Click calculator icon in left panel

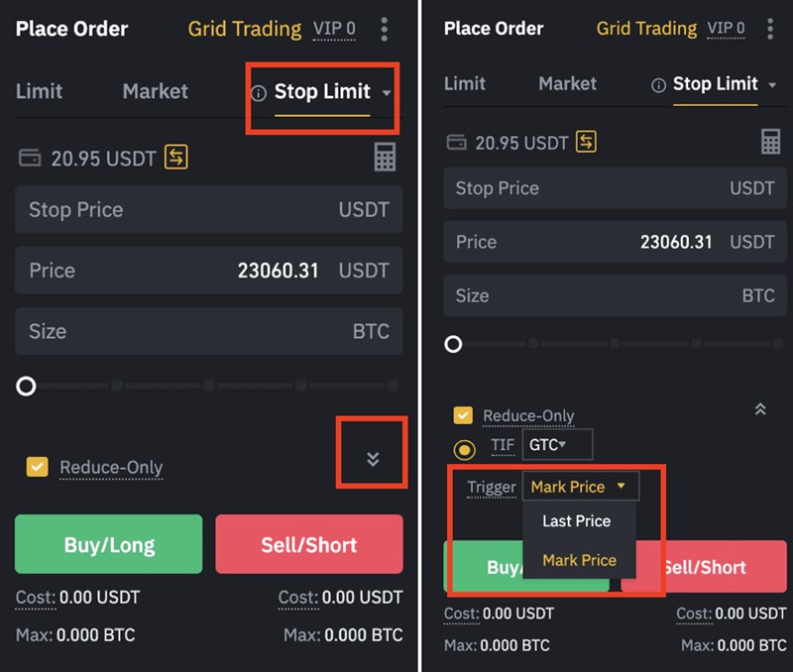(385, 157)
